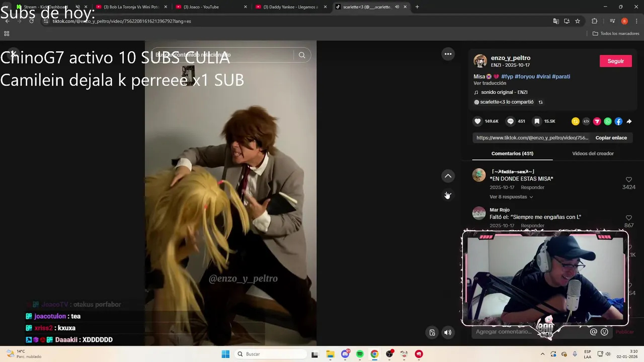Like the 'EN DONDE ESTAS MISA' comment
644x362 pixels.
pos(628,179)
